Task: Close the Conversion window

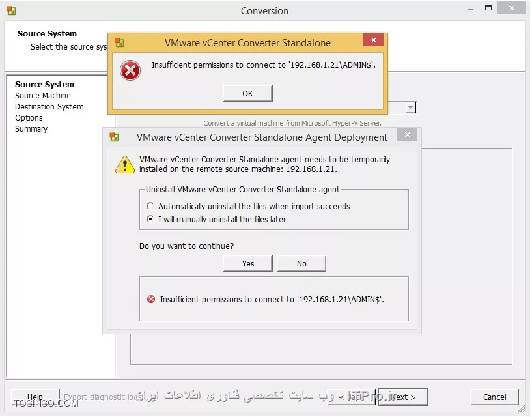Action: 512,8
